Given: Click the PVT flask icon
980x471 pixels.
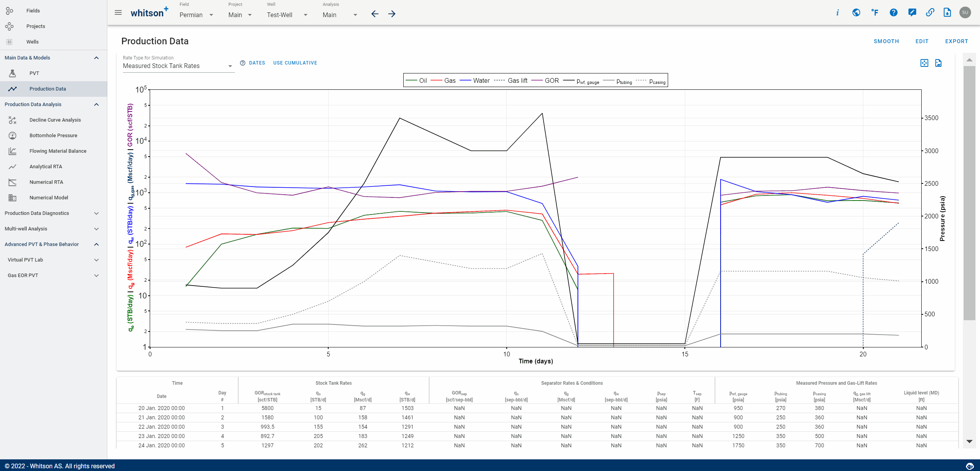Looking at the screenshot, I should point(12,73).
